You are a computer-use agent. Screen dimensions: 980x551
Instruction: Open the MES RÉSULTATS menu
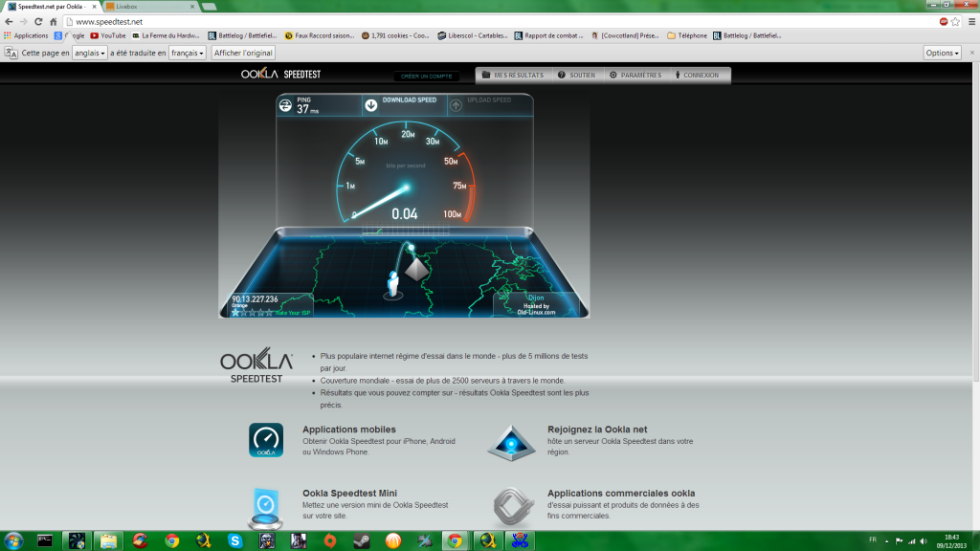(x=513, y=75)
